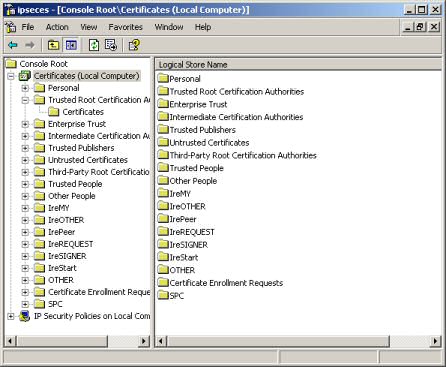Select IrePeer label in the right pane
Screen dimensions: 446x367
point(183,219)
